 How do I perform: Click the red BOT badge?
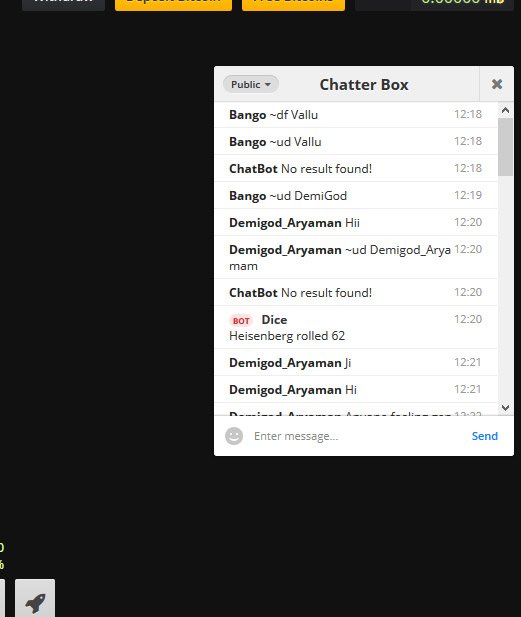pyautogui.click(x=241, y=321)
